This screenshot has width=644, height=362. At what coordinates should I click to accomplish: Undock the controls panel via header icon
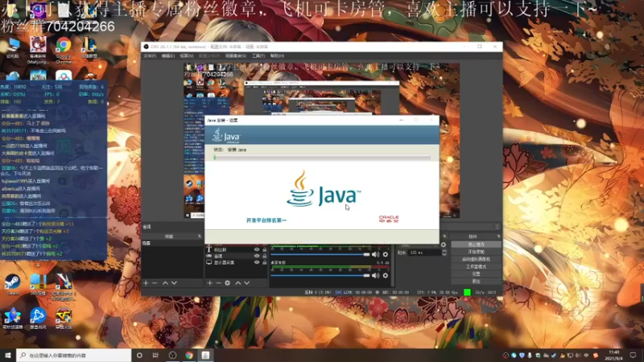tap(498, 237)
